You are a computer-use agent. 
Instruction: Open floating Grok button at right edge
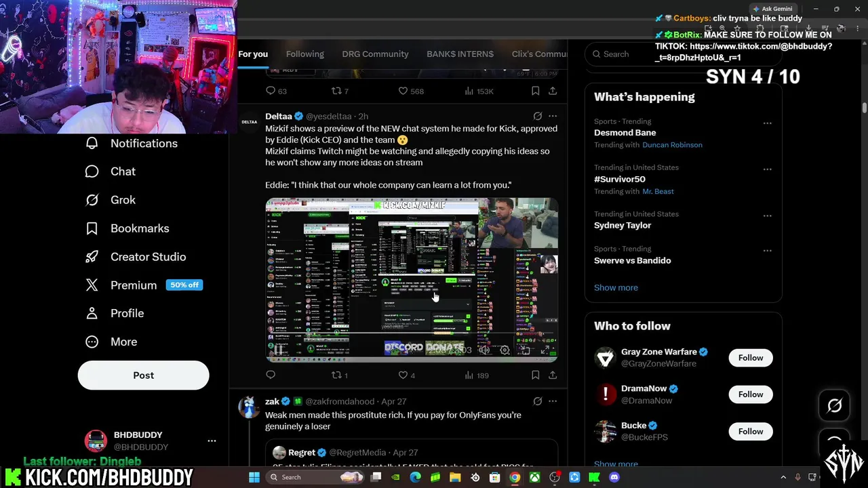835,405
